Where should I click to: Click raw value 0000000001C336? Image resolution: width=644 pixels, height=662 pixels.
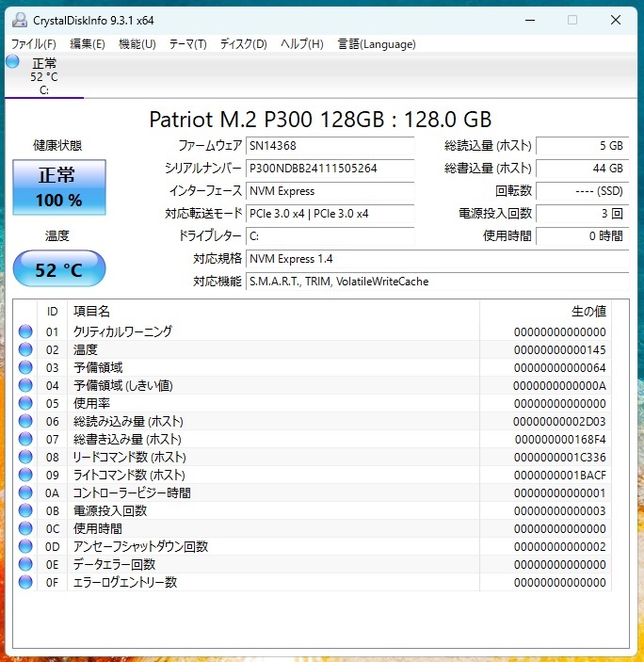click(x=560, y=458)
